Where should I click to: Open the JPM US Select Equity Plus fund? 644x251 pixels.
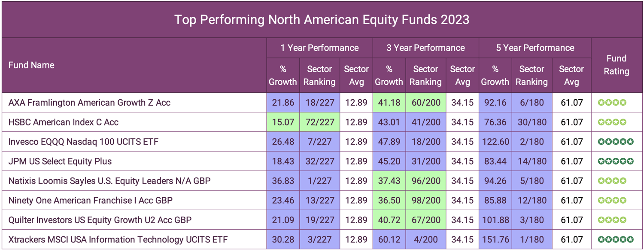(60, 162)
